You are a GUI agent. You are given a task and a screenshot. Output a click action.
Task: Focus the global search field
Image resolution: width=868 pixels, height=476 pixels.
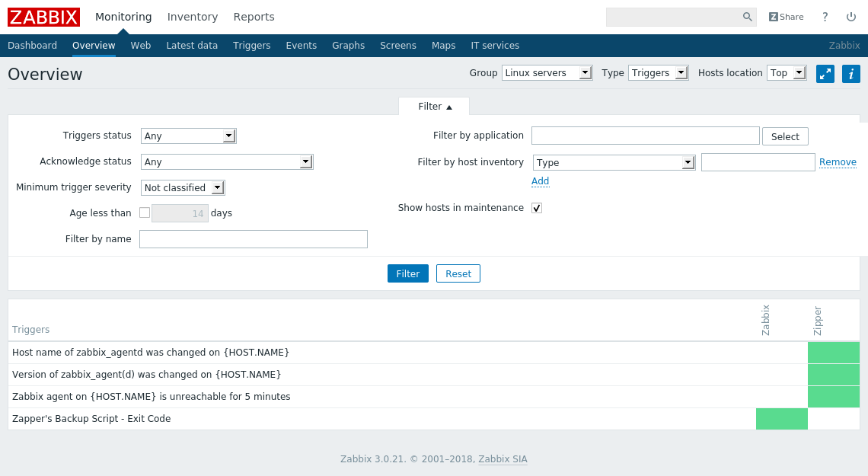coord(674,18)
